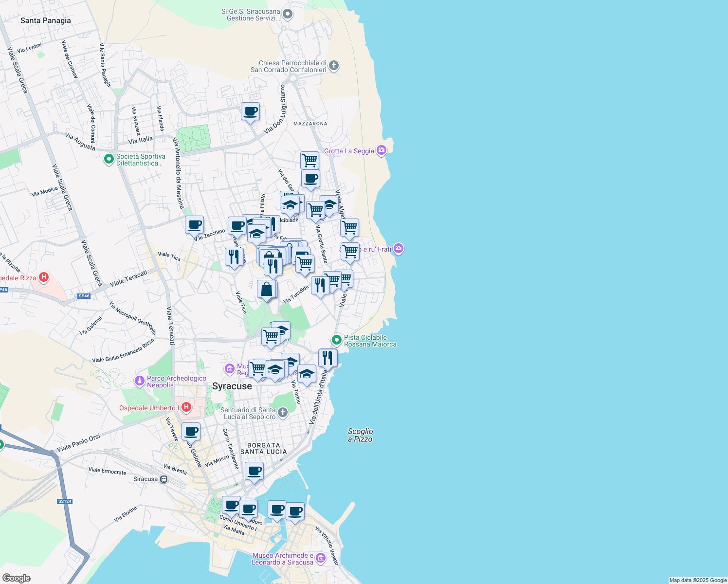Select the BORGATA SANTA LUCIA label
This screenshot has height=584, width=728.
[264, 449]
